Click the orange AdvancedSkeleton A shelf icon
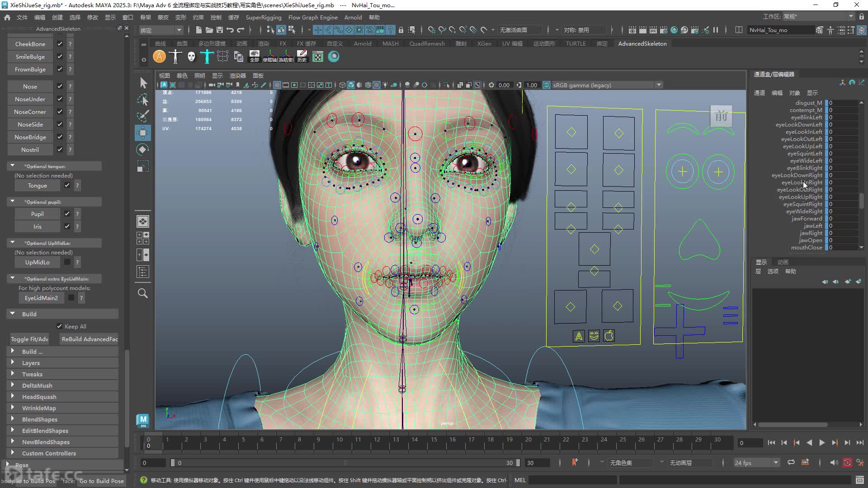This screenshot has width=868, height=488. [x=159, y=56]
